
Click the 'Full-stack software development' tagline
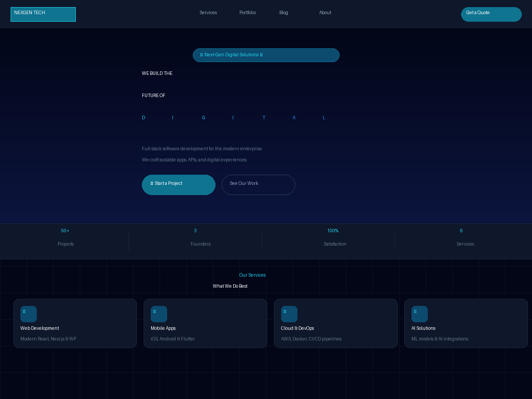tap(202, 149)
